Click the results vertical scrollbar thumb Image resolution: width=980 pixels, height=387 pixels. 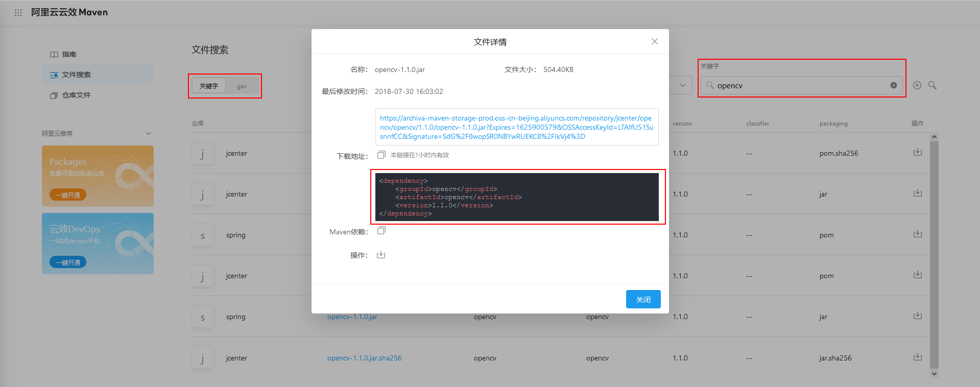tap(934, 254)
